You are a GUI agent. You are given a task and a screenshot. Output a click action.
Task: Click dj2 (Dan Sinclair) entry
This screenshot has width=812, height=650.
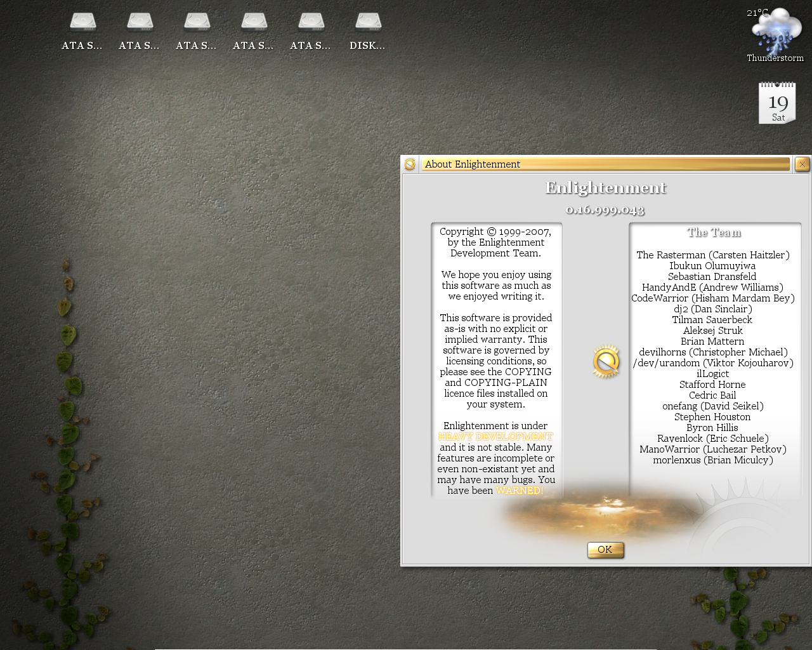pos(713,309)
